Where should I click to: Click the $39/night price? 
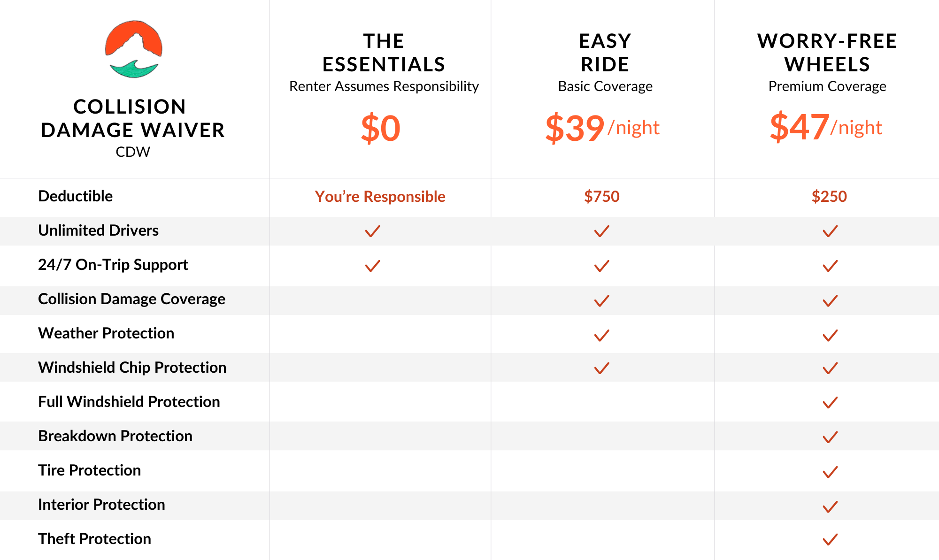602,128
